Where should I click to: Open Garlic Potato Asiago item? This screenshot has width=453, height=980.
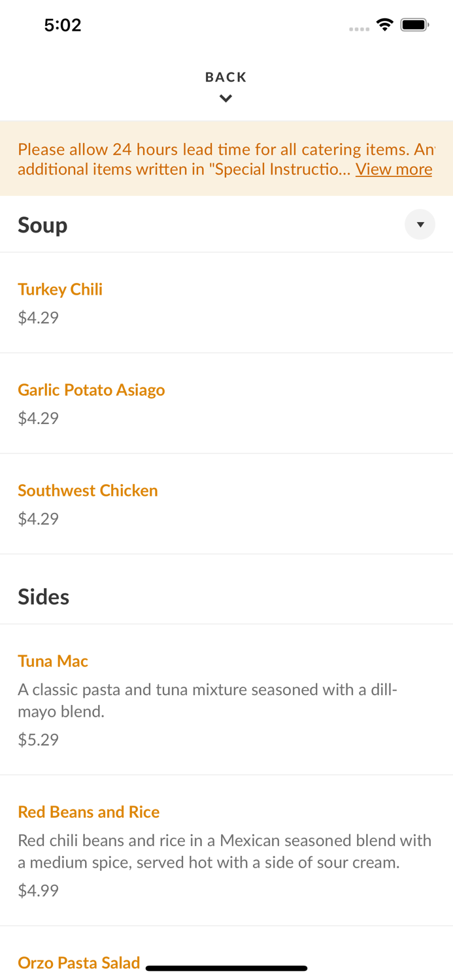[92, 389]
